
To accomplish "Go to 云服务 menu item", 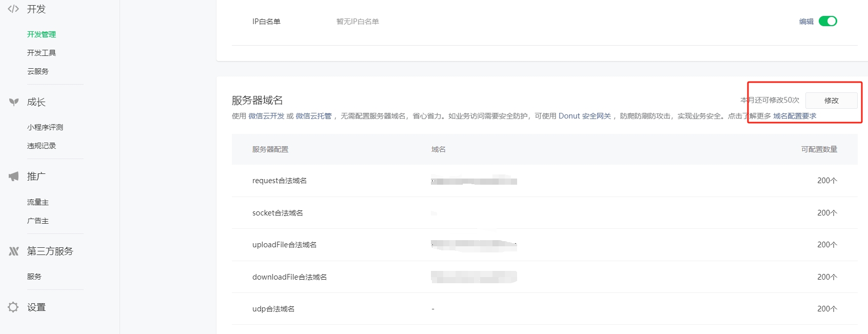I will point(38,71).
